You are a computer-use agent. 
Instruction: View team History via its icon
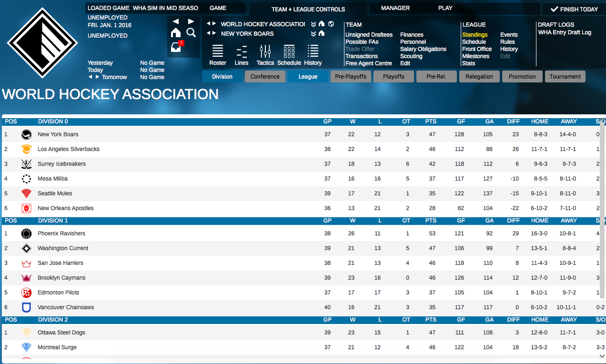click(x=313, y=52)
